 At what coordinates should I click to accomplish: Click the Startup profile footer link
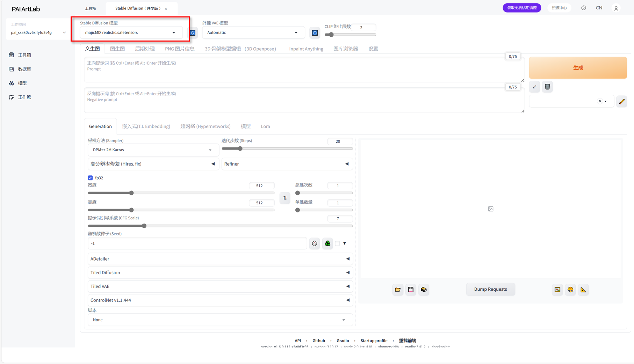pos(374,341)
